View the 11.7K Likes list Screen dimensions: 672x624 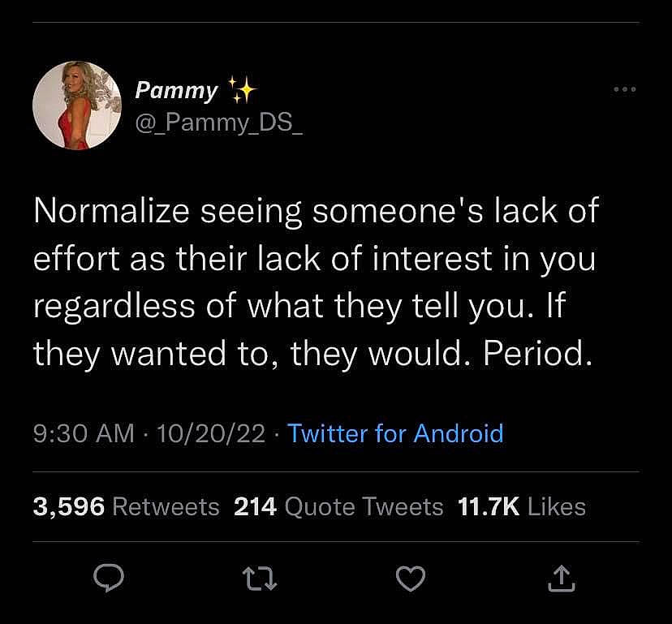[x=522, y=507]
